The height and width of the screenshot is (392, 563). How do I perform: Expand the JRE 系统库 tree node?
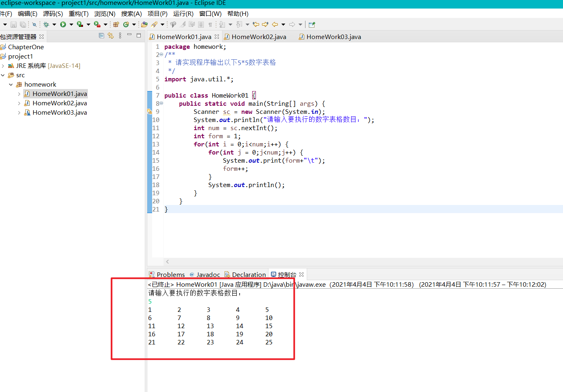(x=3, y=66)
